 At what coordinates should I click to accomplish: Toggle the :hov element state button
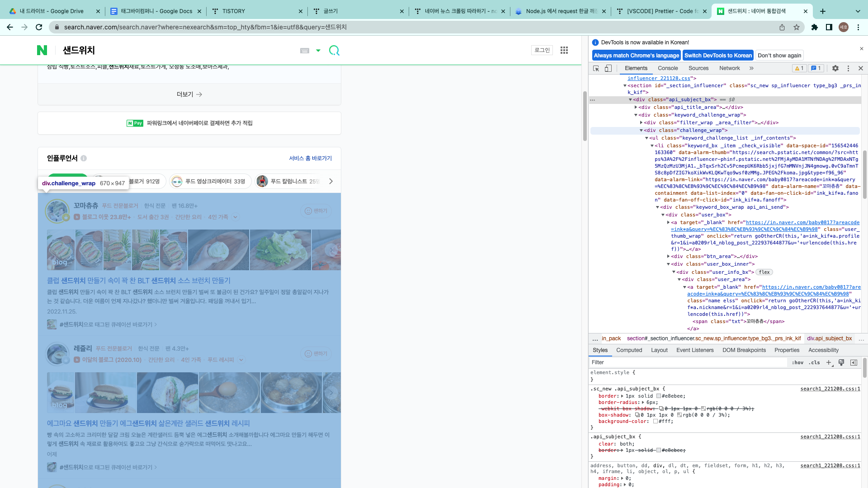tap(798, 362)
